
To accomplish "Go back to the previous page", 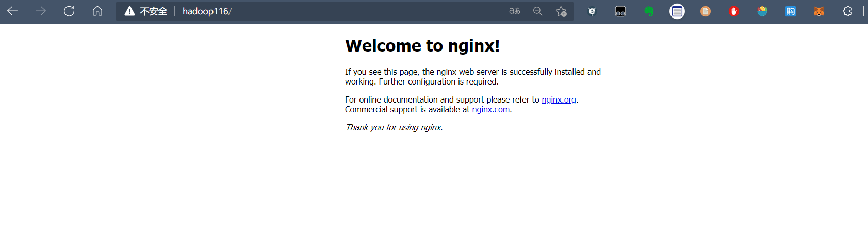I will (12, 11).
